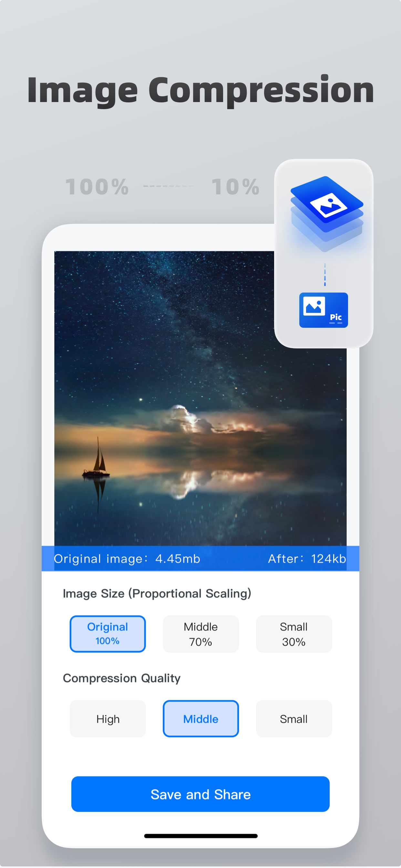Tap the home indicator bar
Image resolution: width=401 pixels, height=868 pixels.
pyautogui.click(x=201, y=836)
